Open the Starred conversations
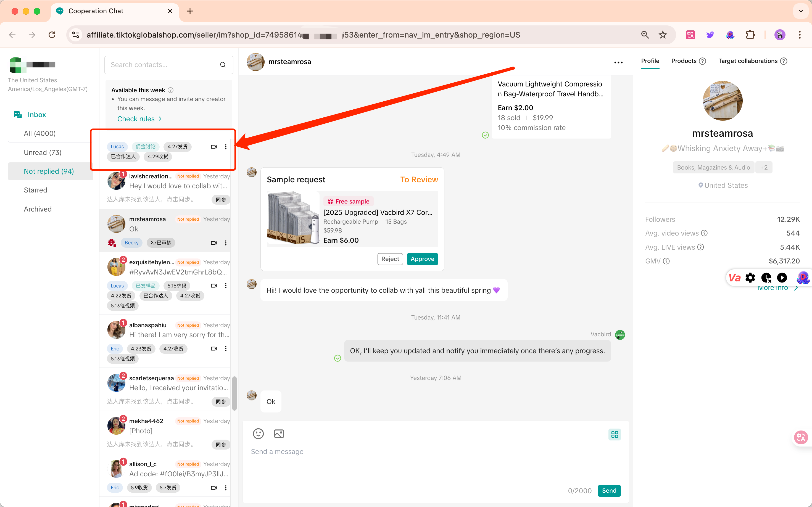The image size is (812, 507). 36,190
